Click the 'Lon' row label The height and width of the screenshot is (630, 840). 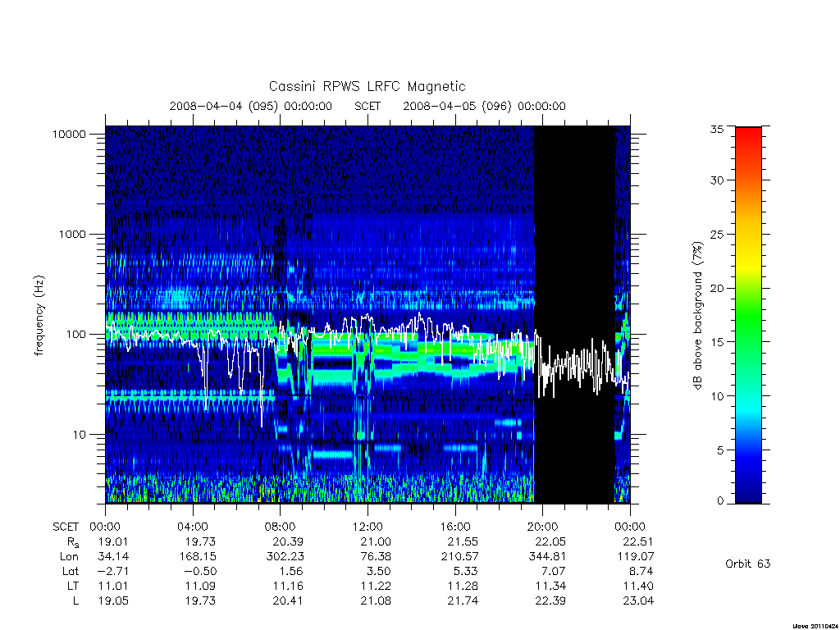click(69, 557)
